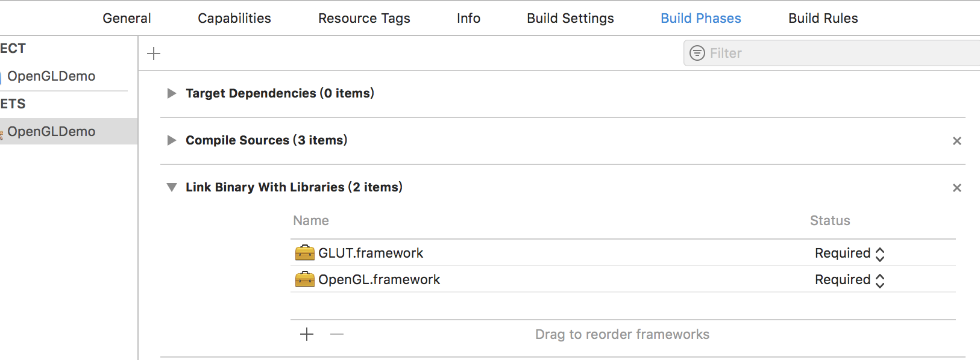Go to the Capabilities tab
Screen dimensions: 980x360
234,18
